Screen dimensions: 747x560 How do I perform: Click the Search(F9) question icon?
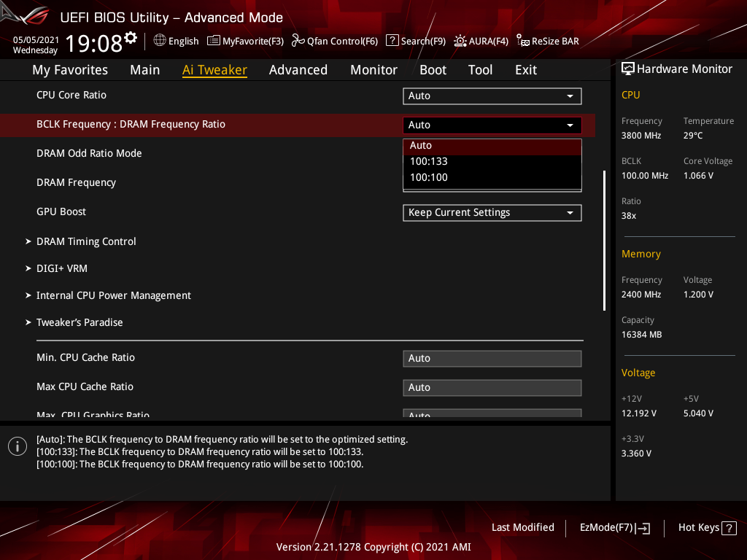(x=392, y=41)
